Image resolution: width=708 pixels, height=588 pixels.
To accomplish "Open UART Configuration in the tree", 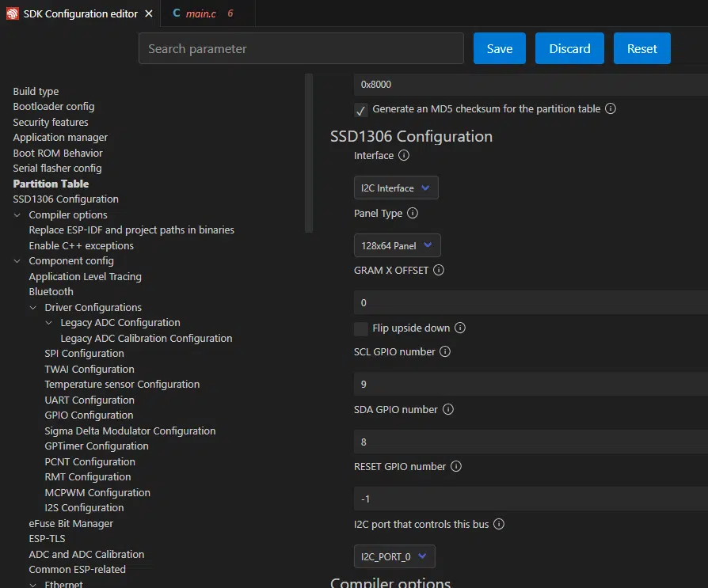I will [89, 400].
